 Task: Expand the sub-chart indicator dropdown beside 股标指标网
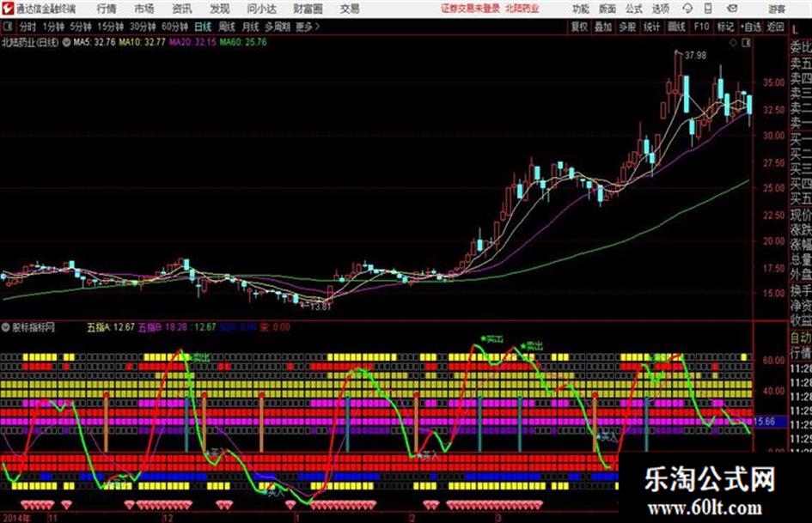click(6, 327)
